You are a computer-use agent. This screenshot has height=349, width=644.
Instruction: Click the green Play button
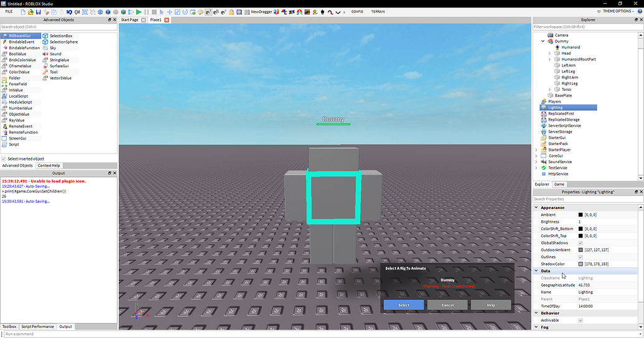[139, 12]
